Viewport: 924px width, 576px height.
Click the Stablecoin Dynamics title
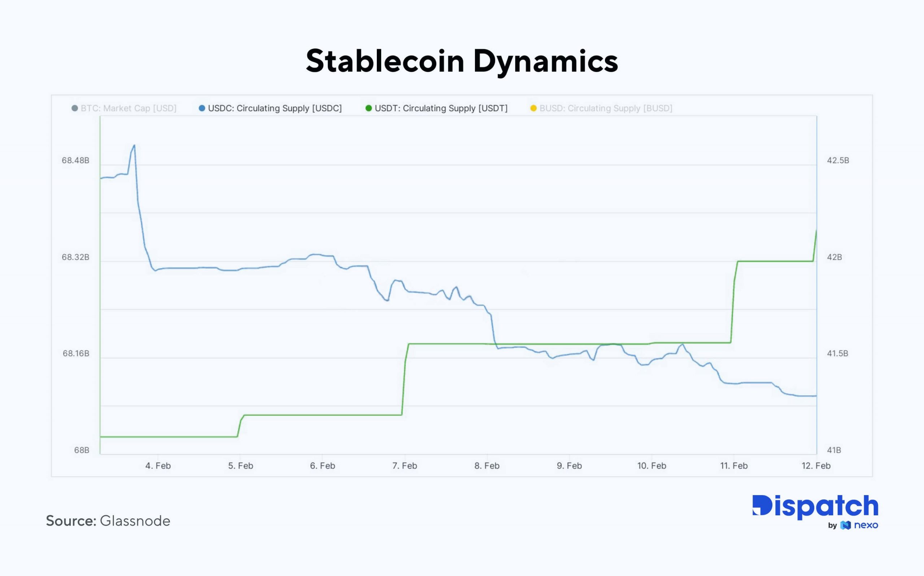pyautogui.click(x=462, y=61)
